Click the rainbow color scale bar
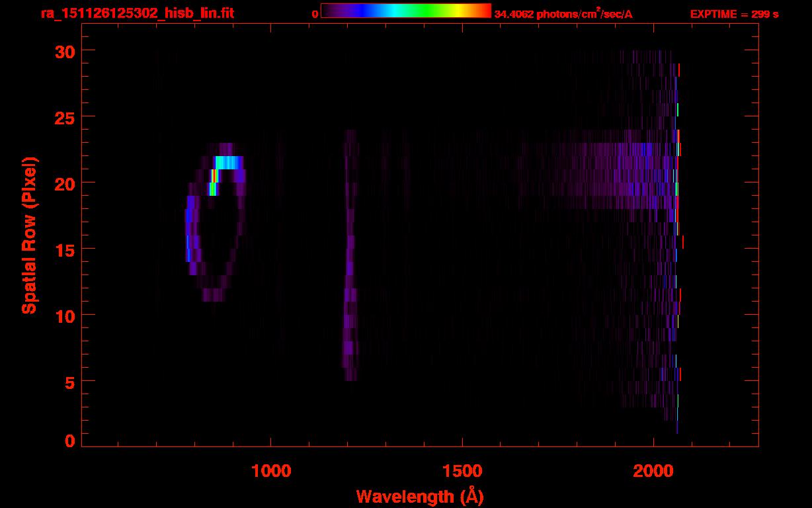 [x=406, y=11]
